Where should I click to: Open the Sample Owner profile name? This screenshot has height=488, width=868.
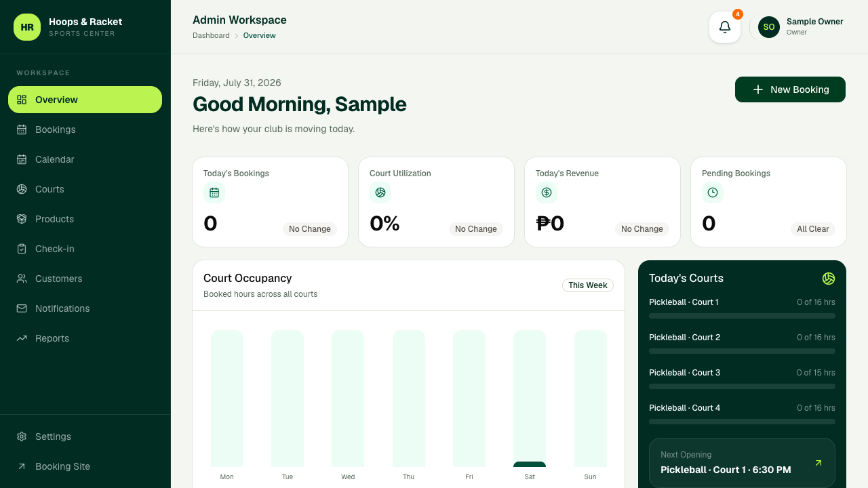coord(815,22)
